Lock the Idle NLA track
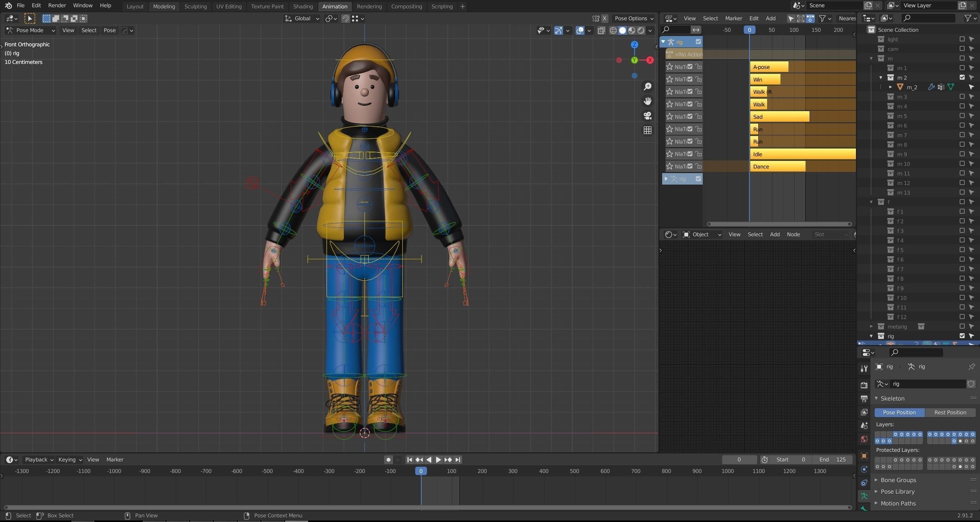The height and width of the screenshot is (522, 980). pyautogui.click(x=698, y=154)
